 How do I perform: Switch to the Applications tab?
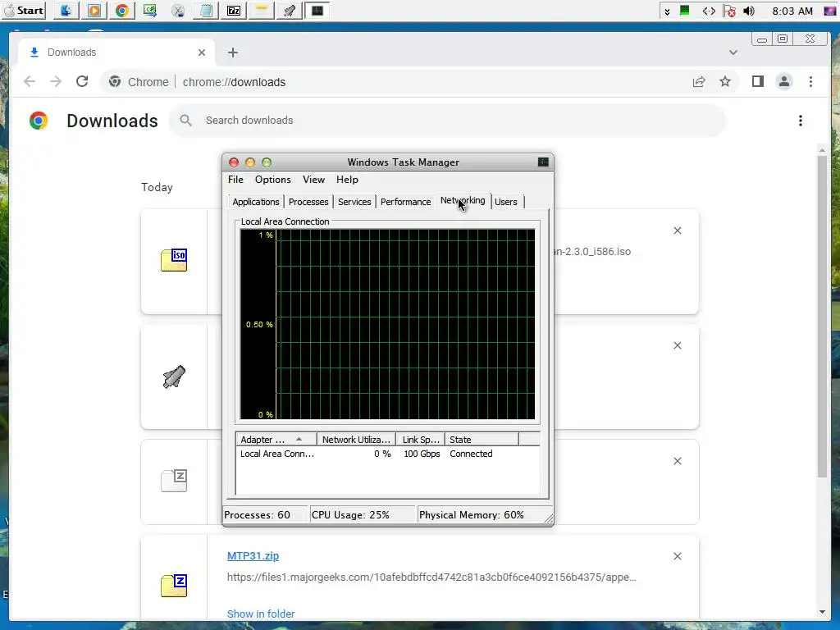[x=256, y=202]
